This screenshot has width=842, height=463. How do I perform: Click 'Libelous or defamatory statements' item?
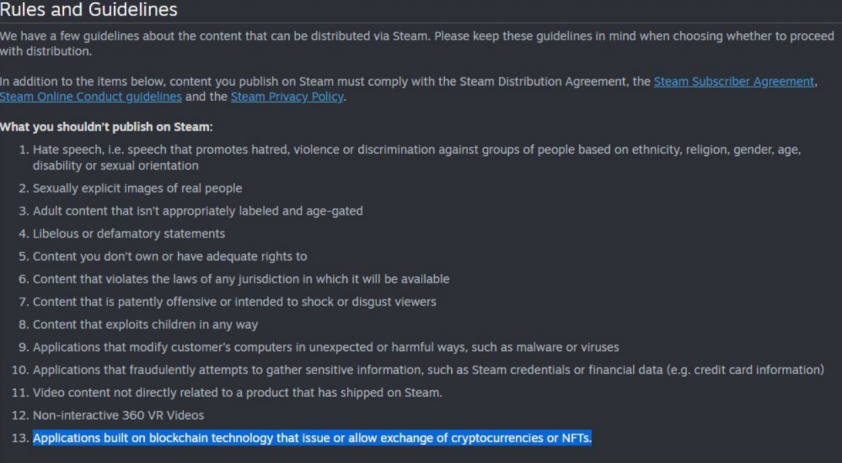pyautogui.click(x=129, y=234)
